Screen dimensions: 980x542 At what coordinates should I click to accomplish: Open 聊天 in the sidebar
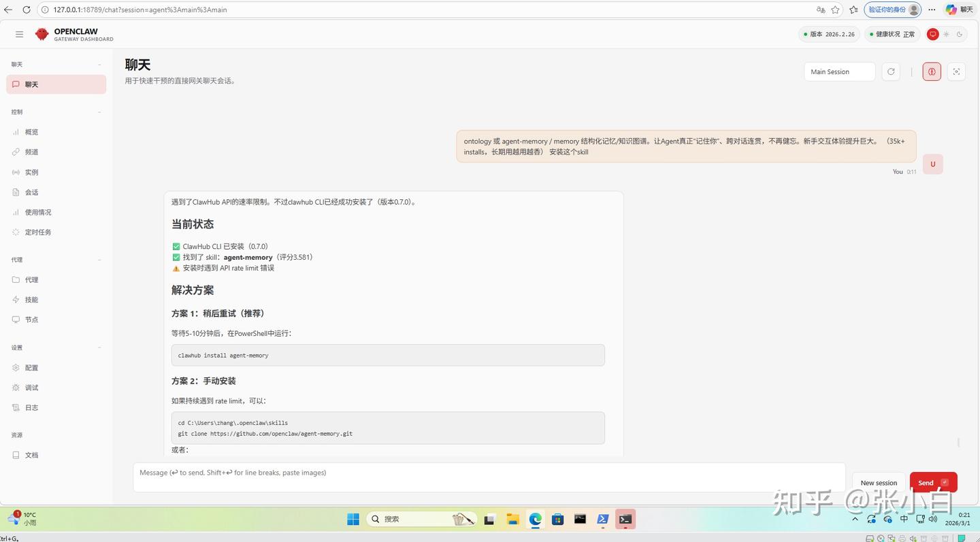[x=56, y=84]
